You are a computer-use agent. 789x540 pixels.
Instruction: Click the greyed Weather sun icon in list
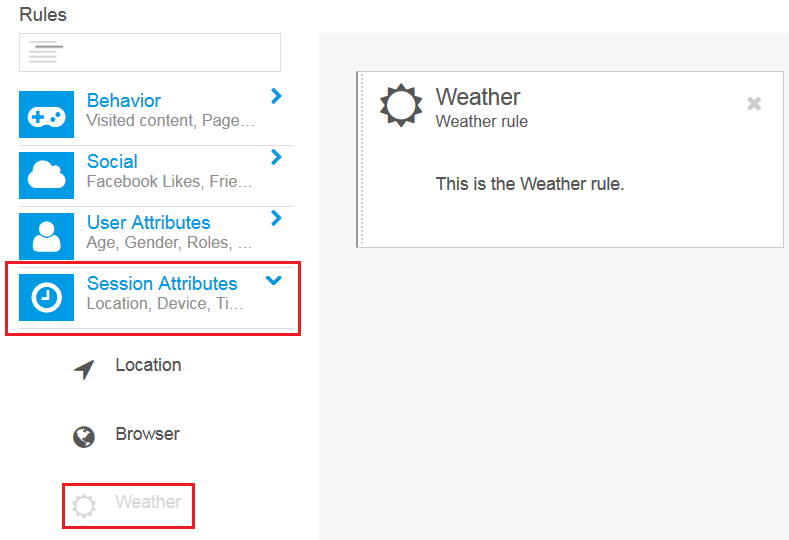[x=84, y=506]
